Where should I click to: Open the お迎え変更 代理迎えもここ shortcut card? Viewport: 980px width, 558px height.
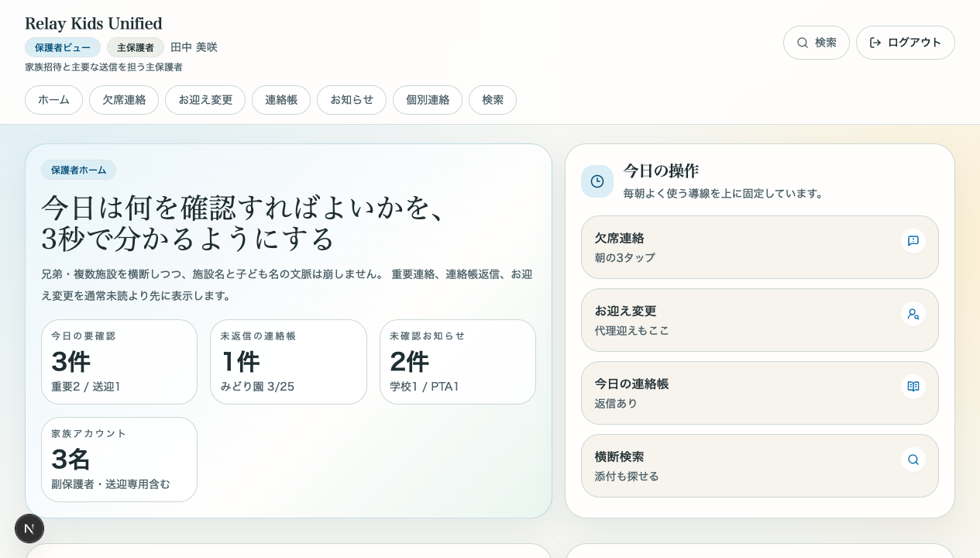(760, 320)
